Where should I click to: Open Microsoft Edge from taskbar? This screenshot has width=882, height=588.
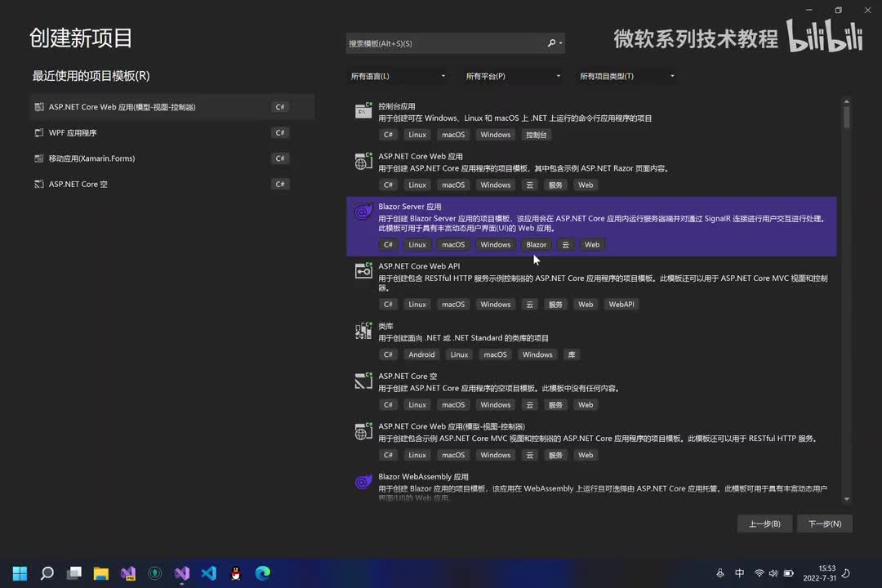click(x=263, y=572)
